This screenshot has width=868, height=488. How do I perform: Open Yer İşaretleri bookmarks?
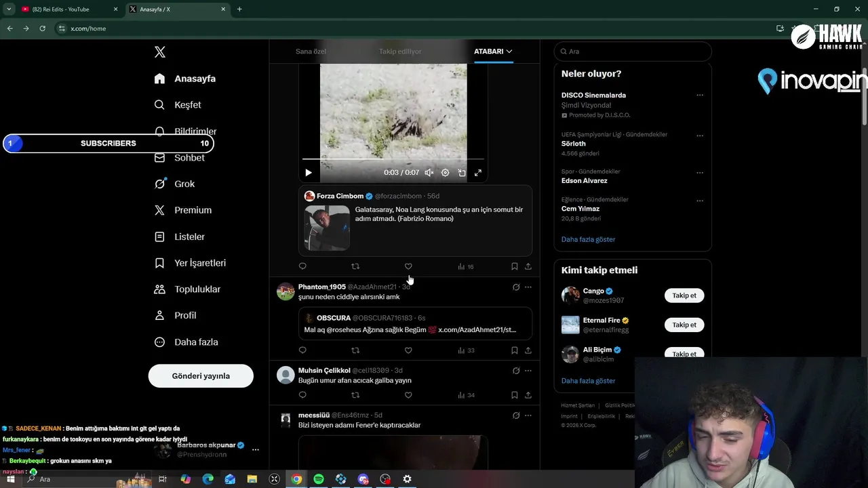(190, 263)
